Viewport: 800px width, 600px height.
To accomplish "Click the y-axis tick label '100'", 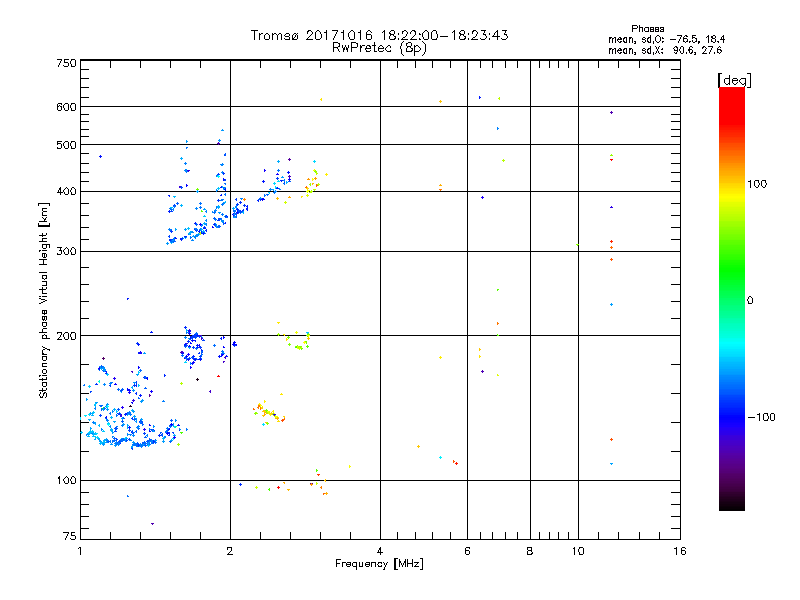I will click(x=67, y=481).
